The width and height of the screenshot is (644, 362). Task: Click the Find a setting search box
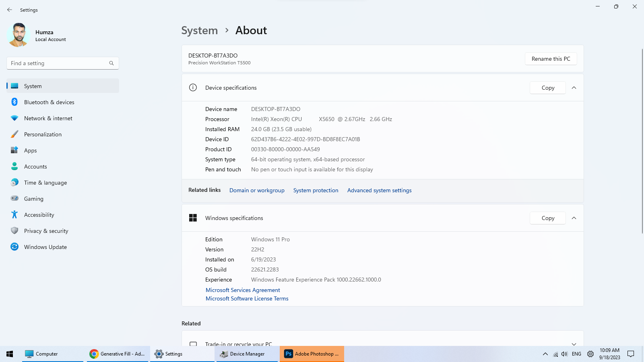63,63
